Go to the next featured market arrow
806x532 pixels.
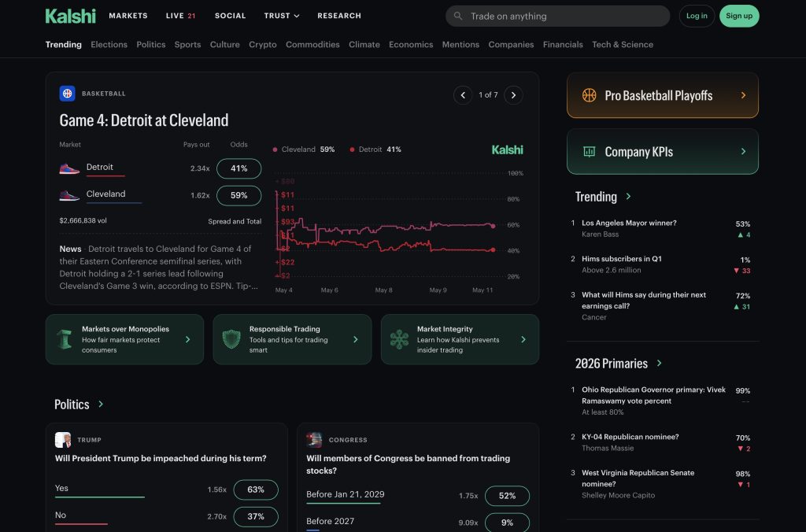click(513, 95)
